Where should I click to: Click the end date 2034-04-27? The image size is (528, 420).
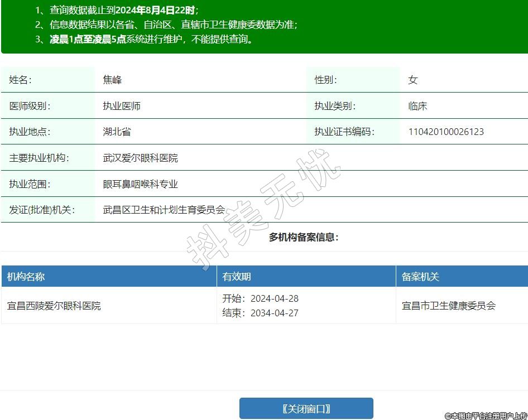[274, 313]
